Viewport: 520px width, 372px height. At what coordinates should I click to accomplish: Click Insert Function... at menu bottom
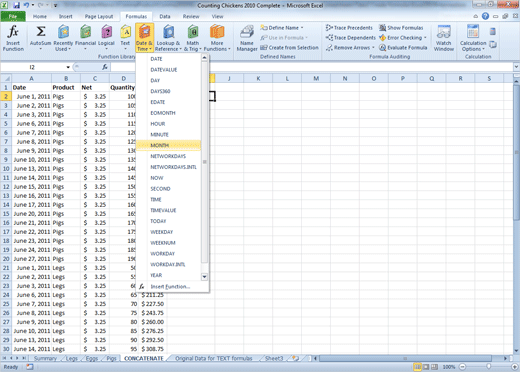170,287
